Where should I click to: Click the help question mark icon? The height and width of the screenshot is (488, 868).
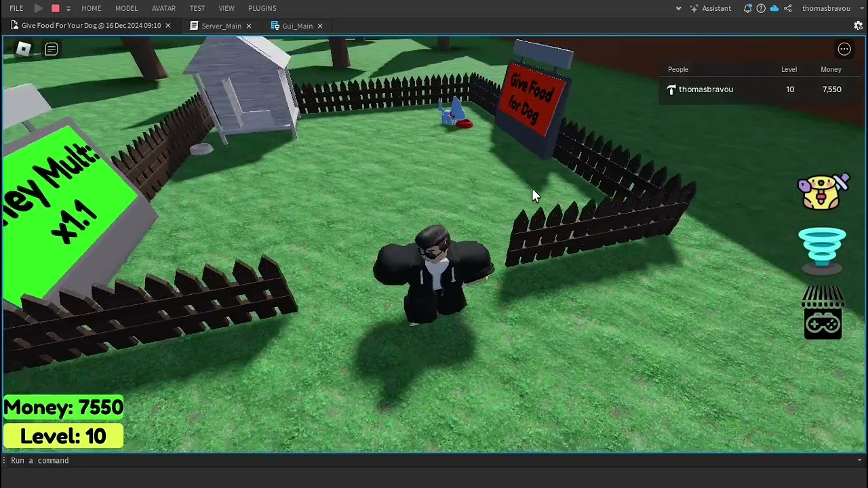(x=761, y=8)
